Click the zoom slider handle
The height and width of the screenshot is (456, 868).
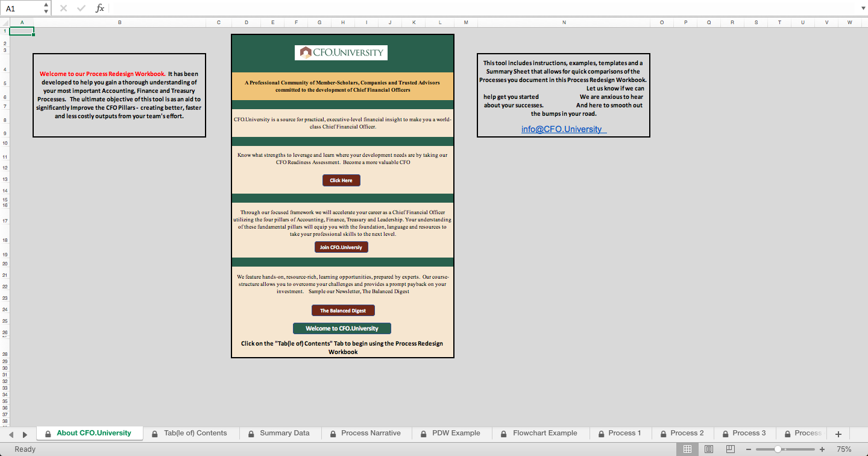pyautogui.click(x=778, y=449)
